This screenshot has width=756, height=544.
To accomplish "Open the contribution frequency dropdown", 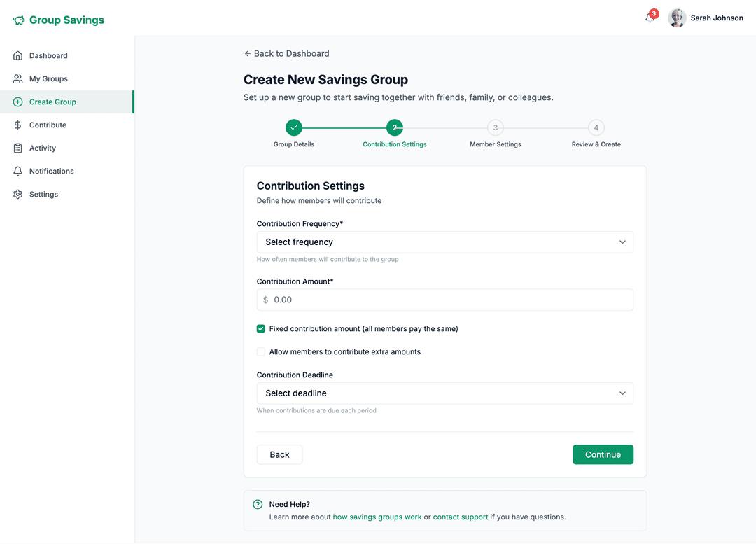I will 444,242.
